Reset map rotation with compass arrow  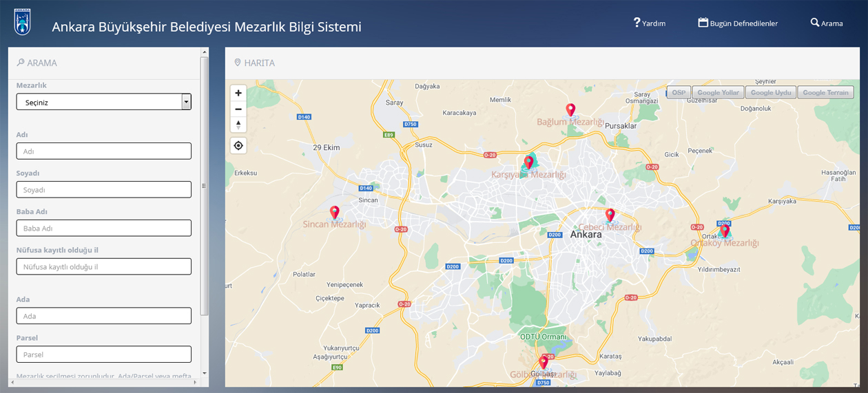coord(238,125)
